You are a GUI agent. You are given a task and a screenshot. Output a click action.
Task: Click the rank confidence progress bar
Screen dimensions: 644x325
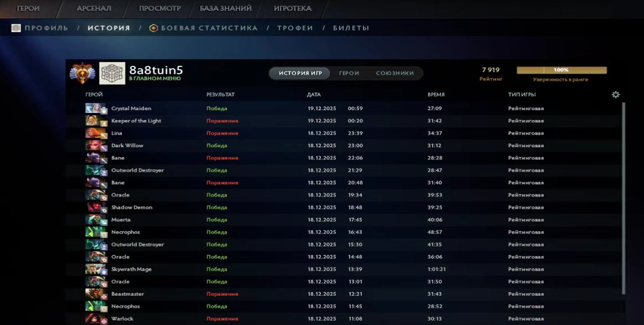pyautogui.click(x=561, y=69)
